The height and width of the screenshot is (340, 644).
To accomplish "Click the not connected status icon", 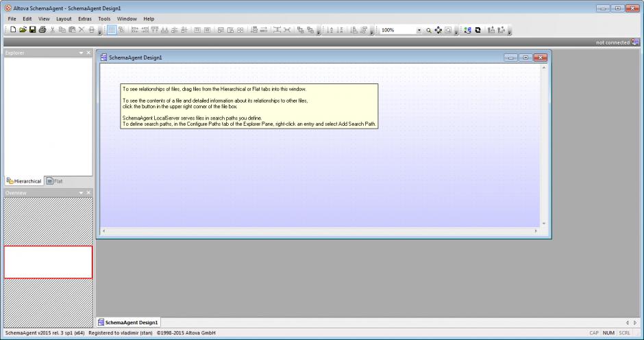I will (x=635, y=42).
